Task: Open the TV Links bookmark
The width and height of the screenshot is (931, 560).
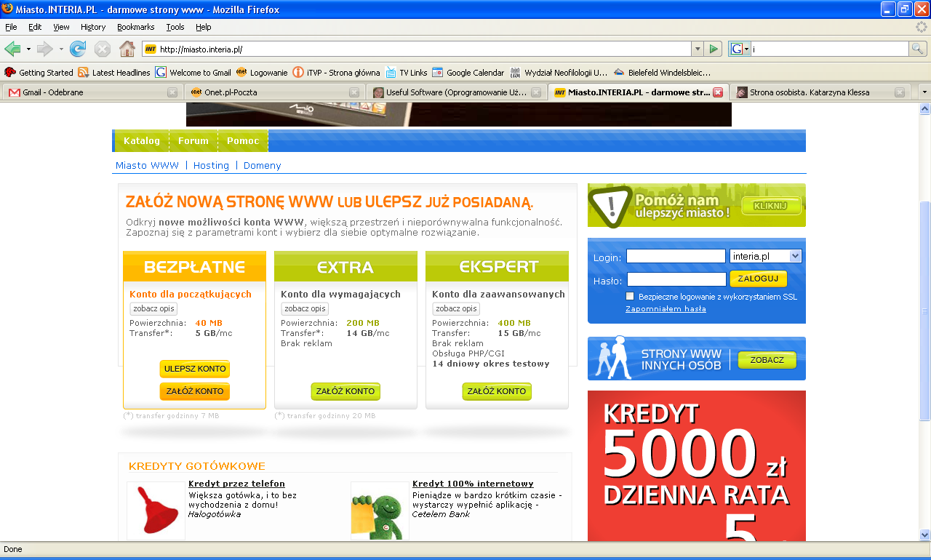Action: (407, 73)
